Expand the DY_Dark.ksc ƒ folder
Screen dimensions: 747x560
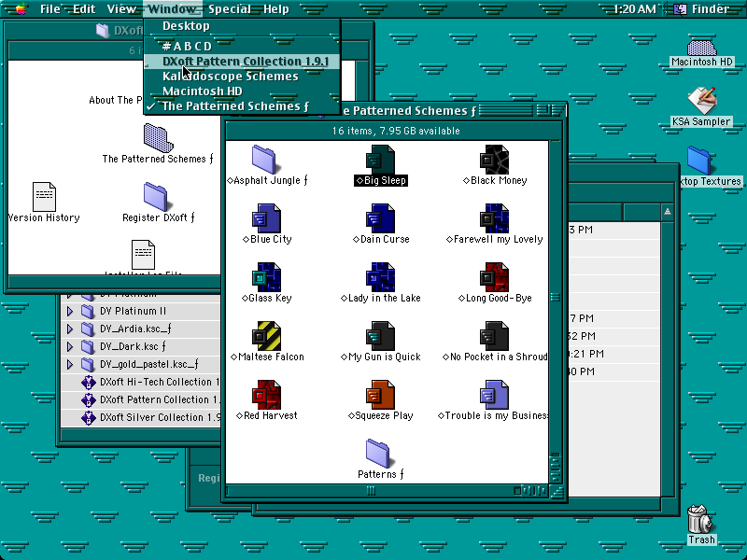click(69, 346)
